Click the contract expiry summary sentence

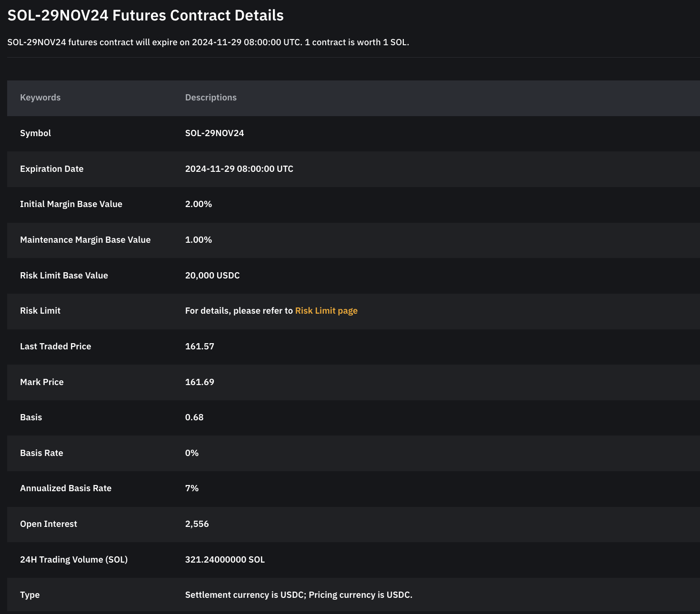(209, 42)
